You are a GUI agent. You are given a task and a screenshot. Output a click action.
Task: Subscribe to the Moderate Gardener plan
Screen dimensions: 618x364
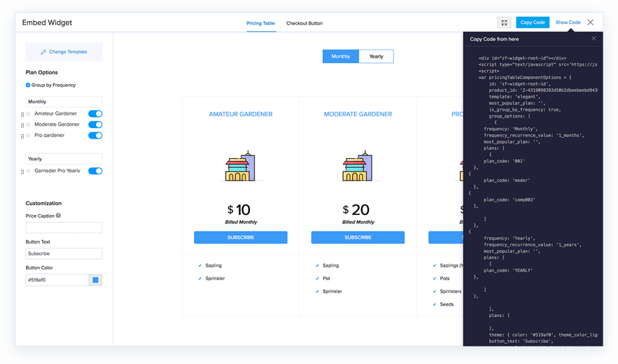pos(358,237)
